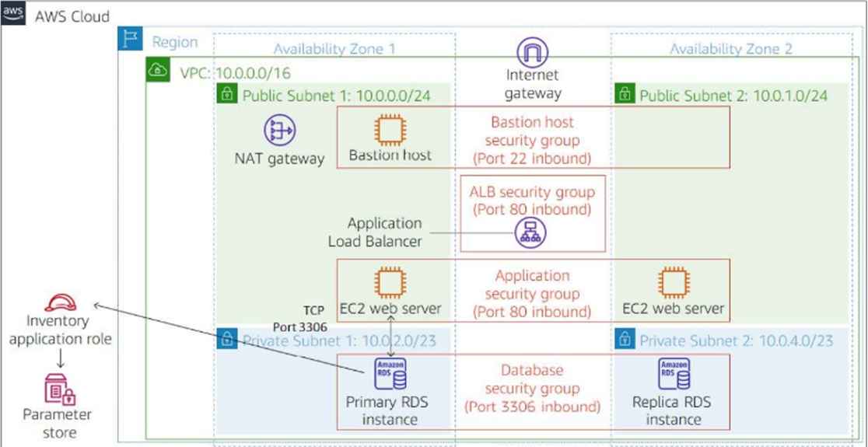Click the Public Subnet 1 lock icon
Image resolution: width=868 pixels, height=447 pixels.
point(226,95)
